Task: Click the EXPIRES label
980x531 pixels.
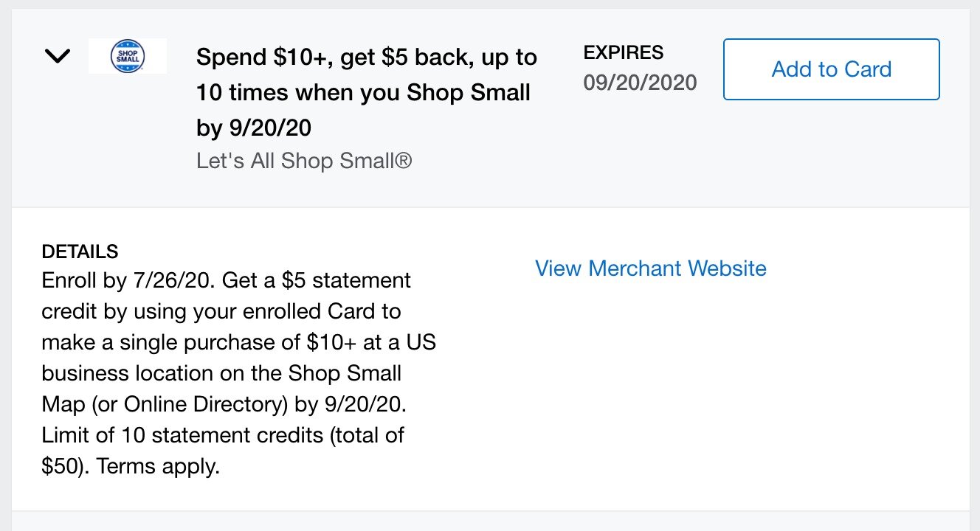Action: point(623,52)
